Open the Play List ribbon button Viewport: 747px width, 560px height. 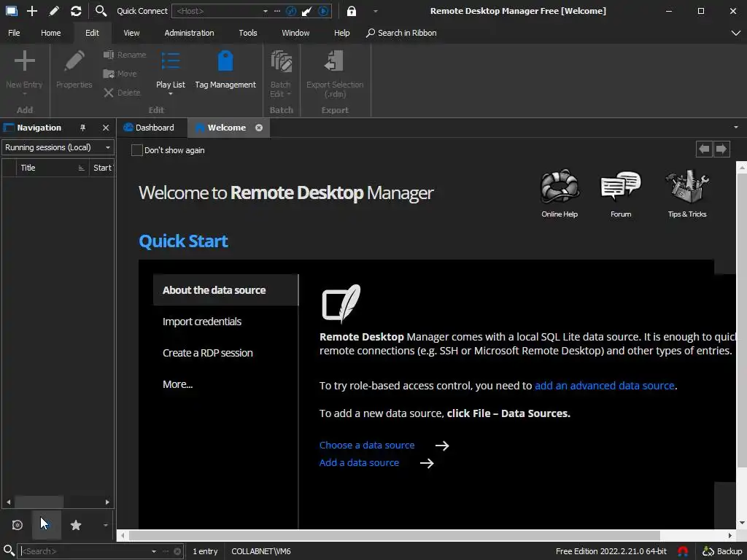coord(171,72)
